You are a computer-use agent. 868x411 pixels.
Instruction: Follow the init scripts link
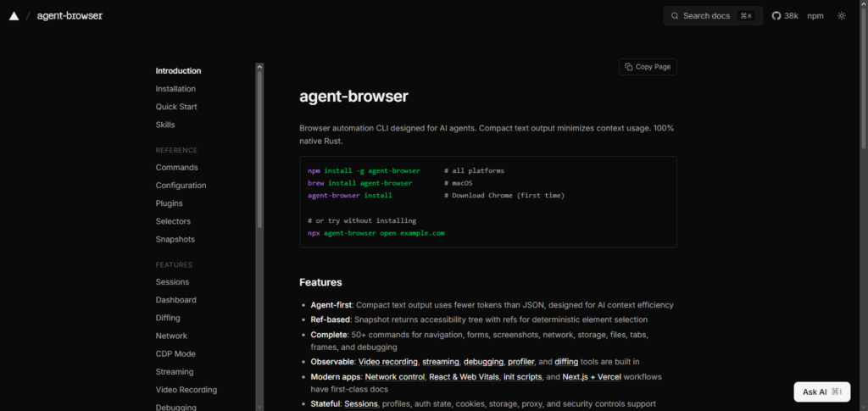tap(523, 377)
